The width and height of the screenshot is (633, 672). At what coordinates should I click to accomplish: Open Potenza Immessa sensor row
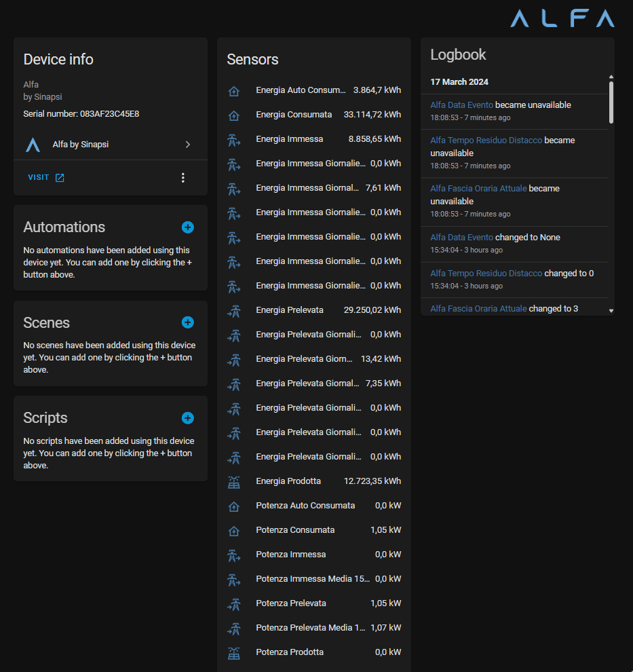(314, 555)
